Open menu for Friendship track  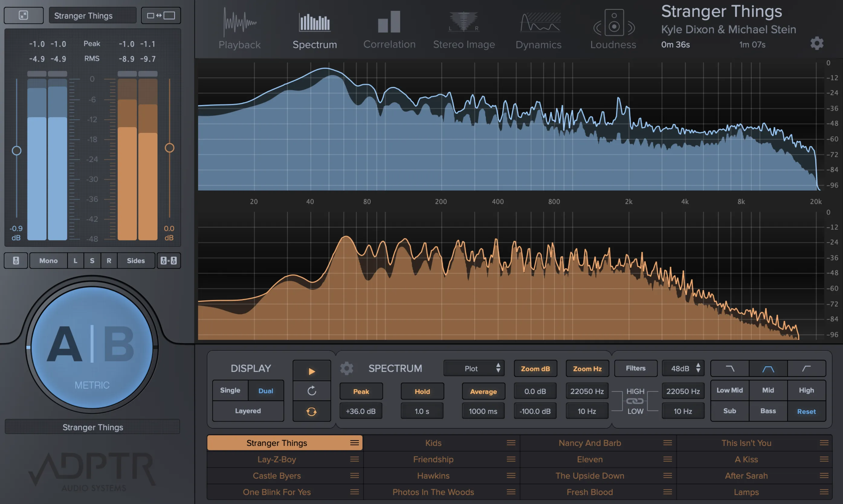pos(511,459)
